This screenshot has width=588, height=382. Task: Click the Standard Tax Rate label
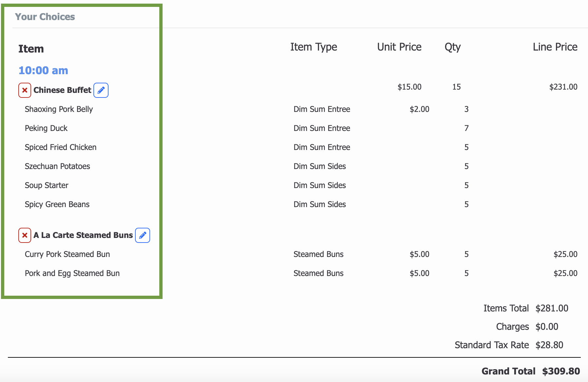tap(492, 345)
